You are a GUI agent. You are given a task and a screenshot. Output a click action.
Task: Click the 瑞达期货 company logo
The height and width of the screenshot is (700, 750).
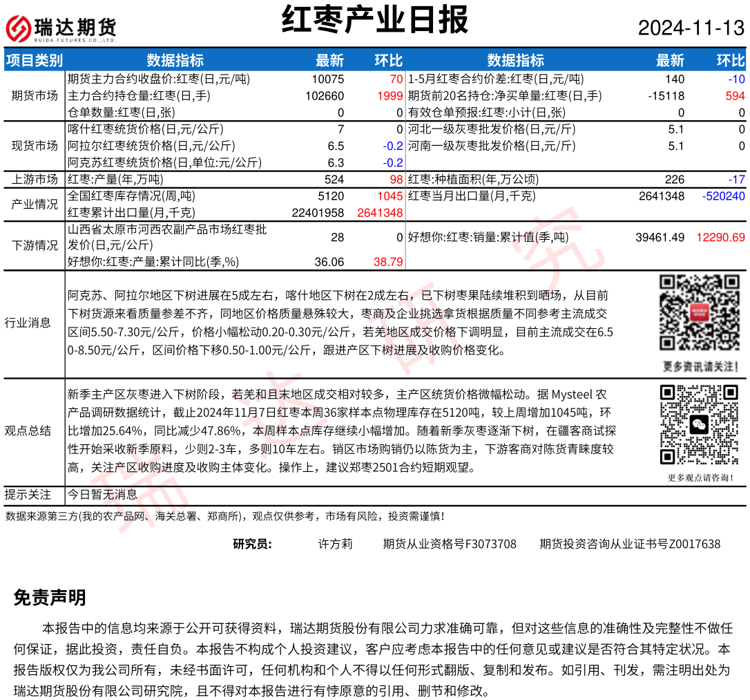coord(61,28)
